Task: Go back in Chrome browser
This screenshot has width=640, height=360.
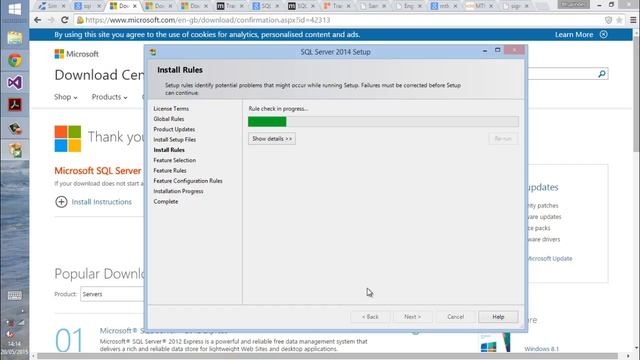Action: click(x=38, y=20)
